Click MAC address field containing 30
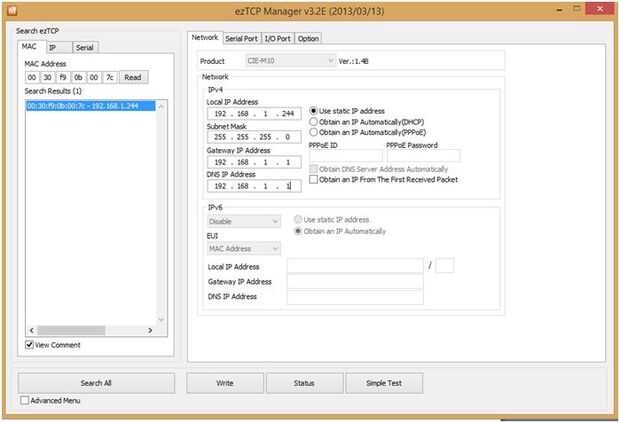The height and width of the screenshot is (423, 620). [x=47, y=77]
